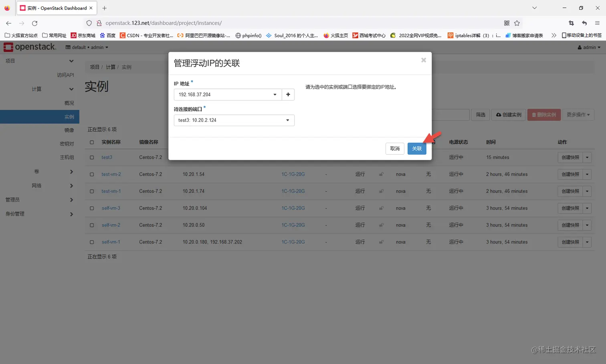Viewport: 606px width, 364px height.
Task: Expand the 卷 sidebar section
Action: [40, 171]
